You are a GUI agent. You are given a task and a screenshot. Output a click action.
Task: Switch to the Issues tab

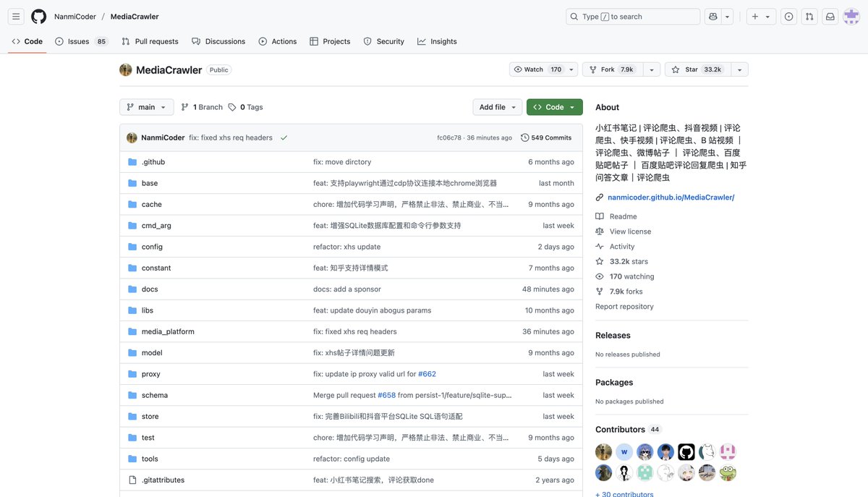pos(82,41)
